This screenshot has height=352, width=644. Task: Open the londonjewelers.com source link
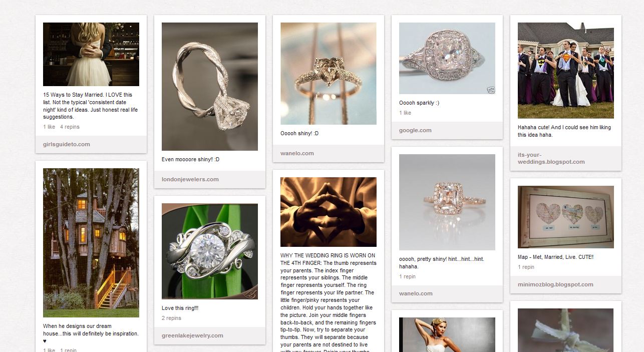pos(190,179)
